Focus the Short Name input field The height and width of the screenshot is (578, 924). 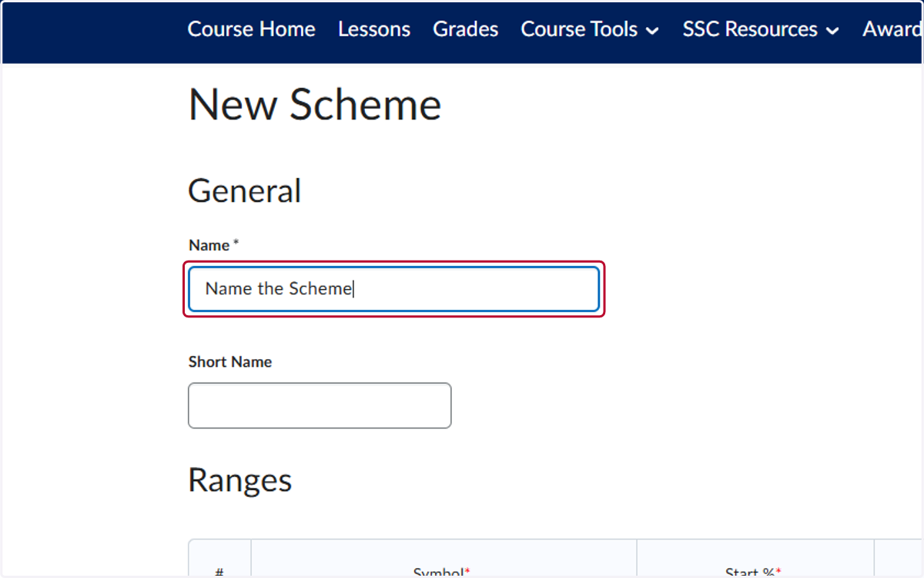(x=320, y=405)
